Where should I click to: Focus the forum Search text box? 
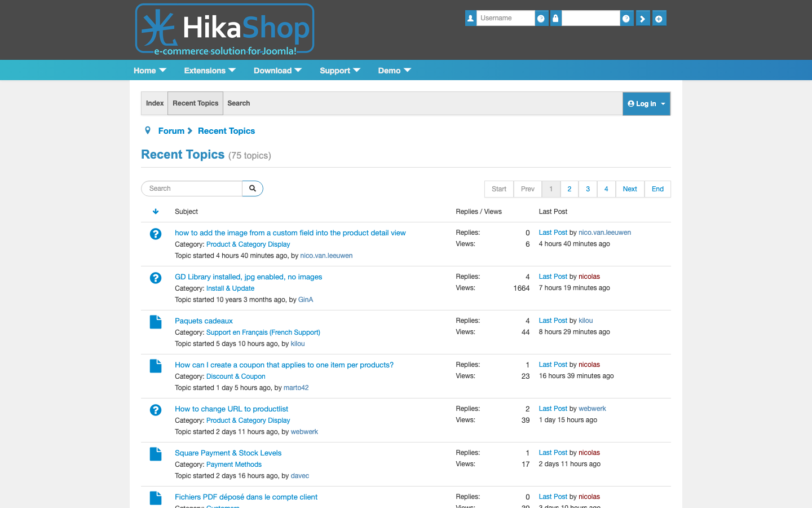(x=192, y=189)
